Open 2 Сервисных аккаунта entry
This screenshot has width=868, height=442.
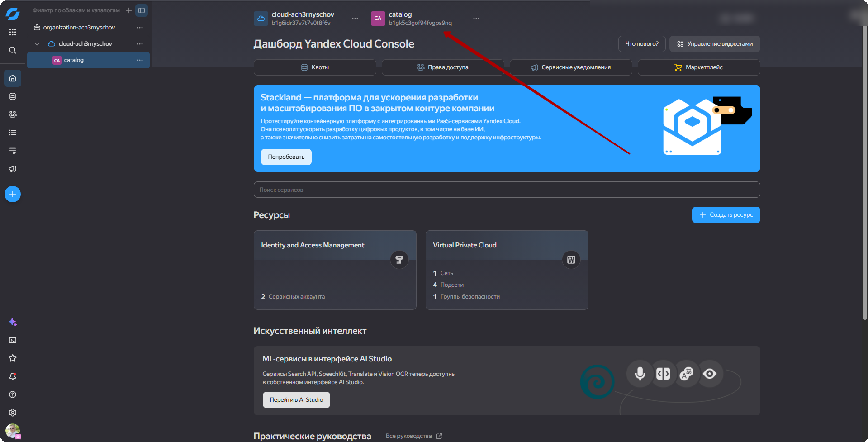point(293,297)
